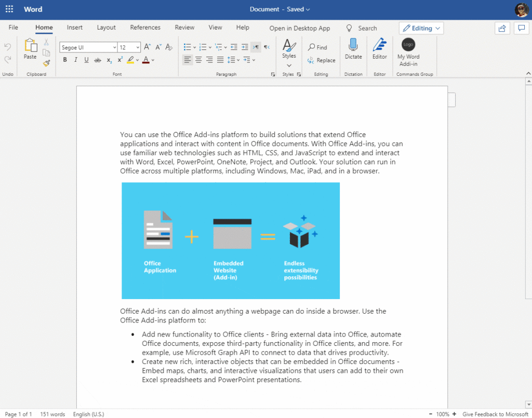Click the Share icon at top right

(502, 28)
